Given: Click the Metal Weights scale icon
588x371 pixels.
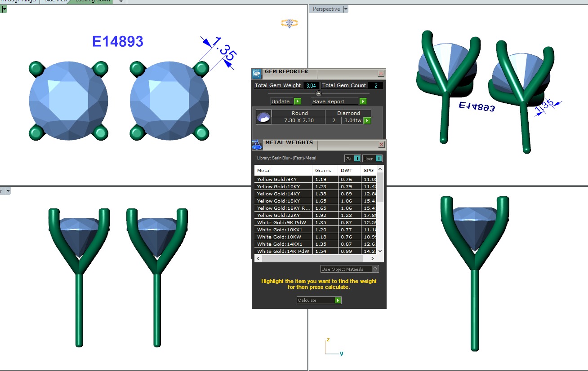Looking at the screenshot, I should (257, 145).
